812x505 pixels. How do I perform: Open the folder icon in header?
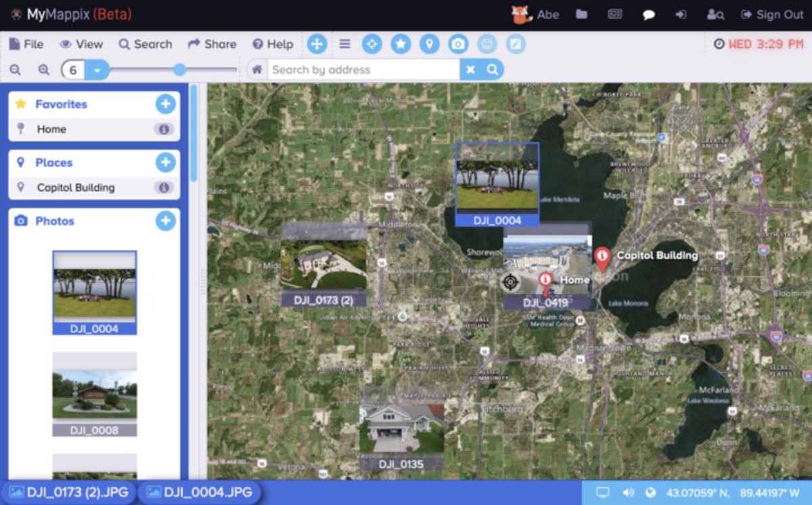581,14
